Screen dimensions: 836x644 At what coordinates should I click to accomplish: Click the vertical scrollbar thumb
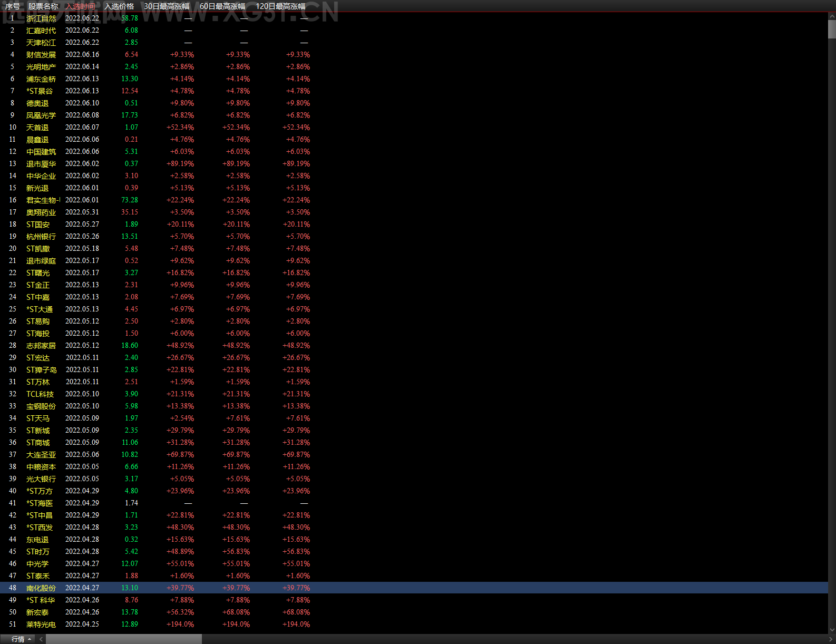pyautogui.click(x=832, y=30)
